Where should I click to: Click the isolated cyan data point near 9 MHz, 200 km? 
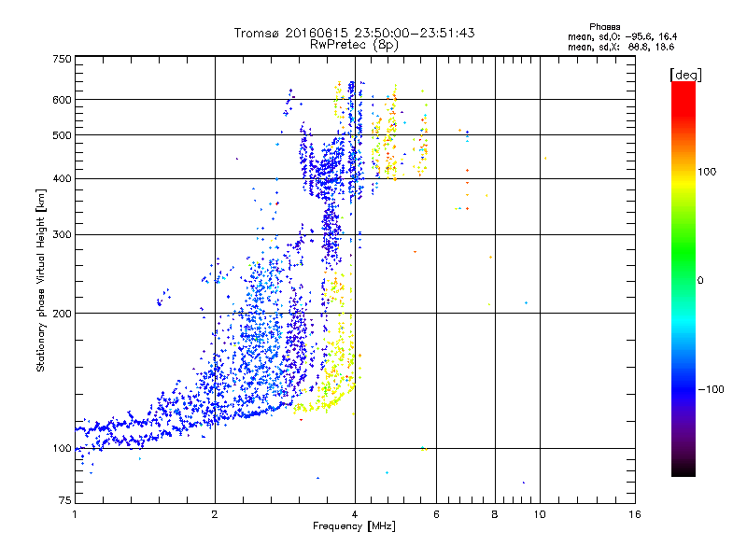tap(526, 302)
